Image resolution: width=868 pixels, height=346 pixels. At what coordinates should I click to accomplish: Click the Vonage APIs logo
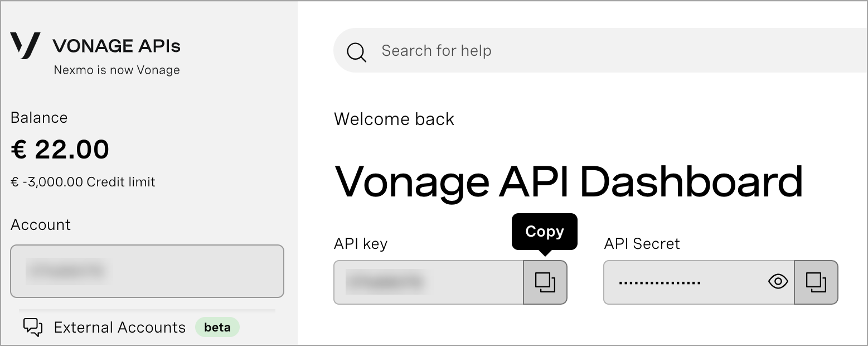[x=95, y=46]
